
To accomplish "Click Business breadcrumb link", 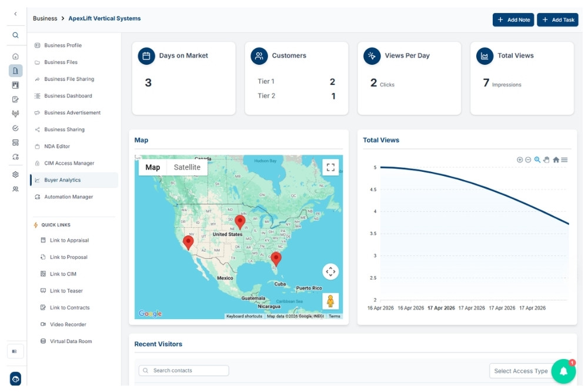I will point(45,18).
